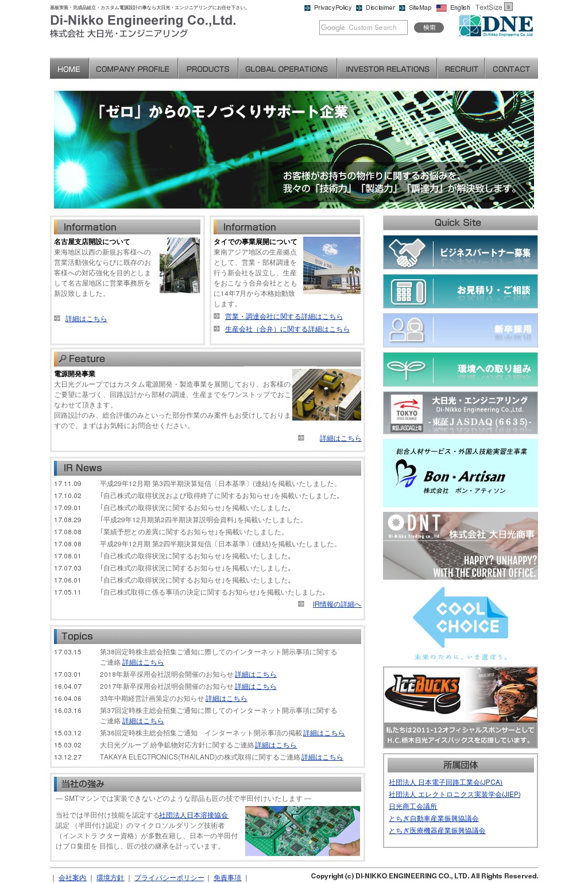The image size is (588, 883).
Task: Open 詳細はこちら for the 15.03.12 topic
Action: point(324,733)
